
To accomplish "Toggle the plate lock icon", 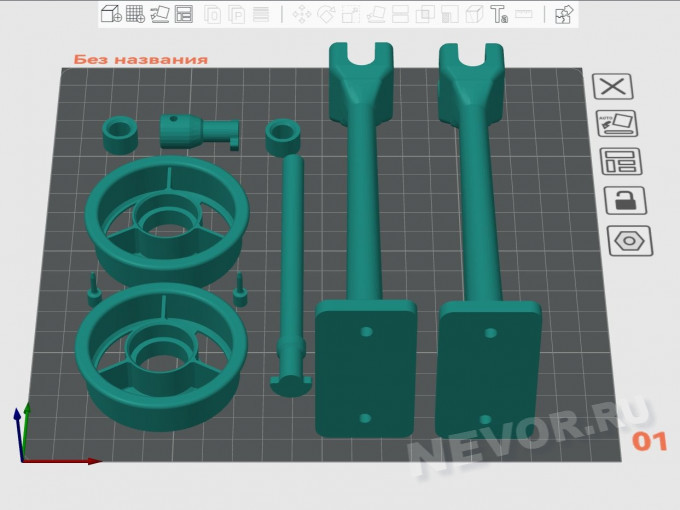I will pyautogui.click(x=625, y=200).
